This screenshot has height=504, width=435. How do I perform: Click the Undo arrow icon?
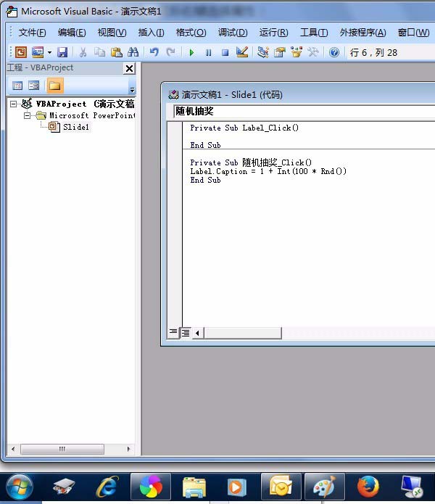pos(154,52)
